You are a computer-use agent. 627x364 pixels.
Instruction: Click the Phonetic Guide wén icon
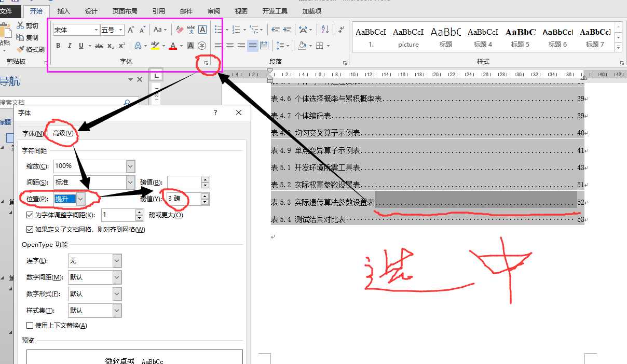point(191,30)
